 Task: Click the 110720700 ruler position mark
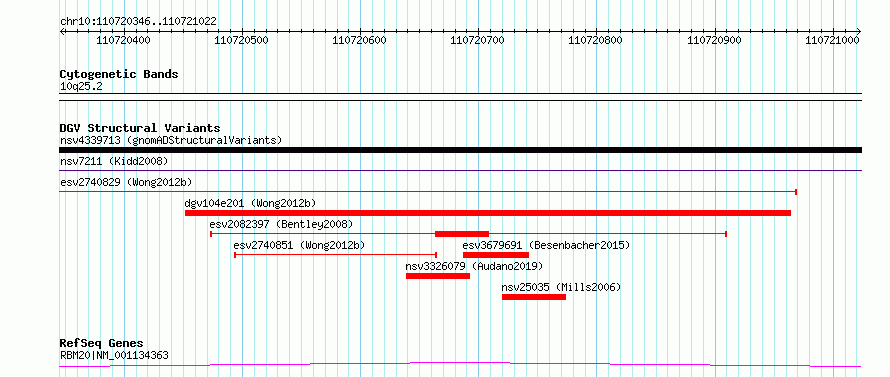[x=477, y=40]
